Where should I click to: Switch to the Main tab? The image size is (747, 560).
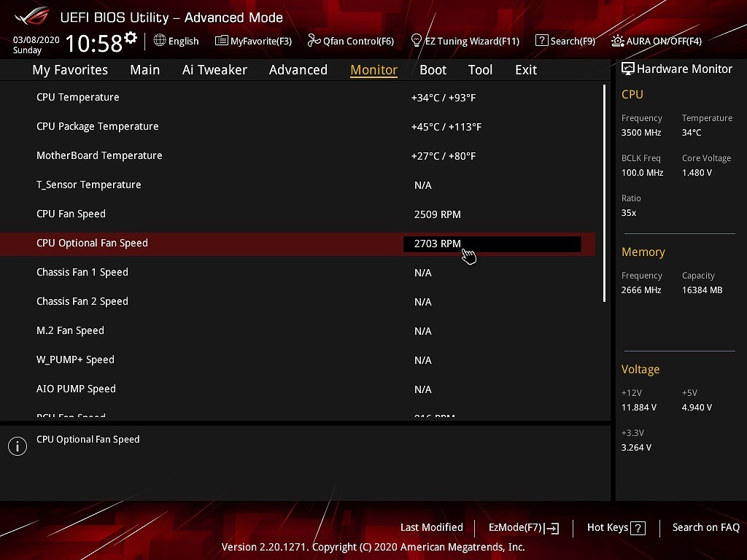(145, 70)
